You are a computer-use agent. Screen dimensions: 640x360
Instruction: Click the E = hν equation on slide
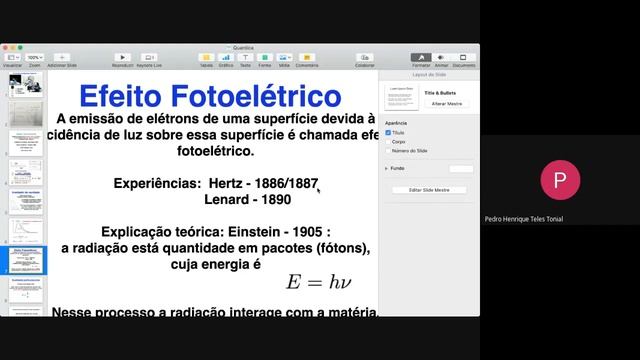click(x=319, y=282)
